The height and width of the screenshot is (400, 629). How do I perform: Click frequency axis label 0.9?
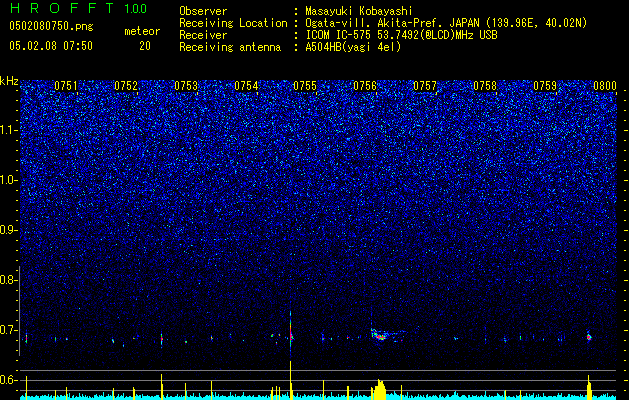click(9, 230)
